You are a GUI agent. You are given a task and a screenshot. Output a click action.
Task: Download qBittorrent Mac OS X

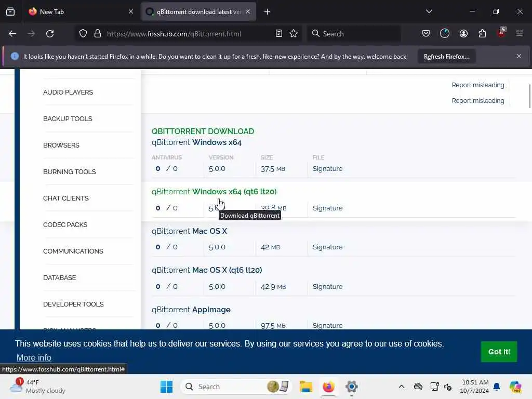[x=189, y=231]
